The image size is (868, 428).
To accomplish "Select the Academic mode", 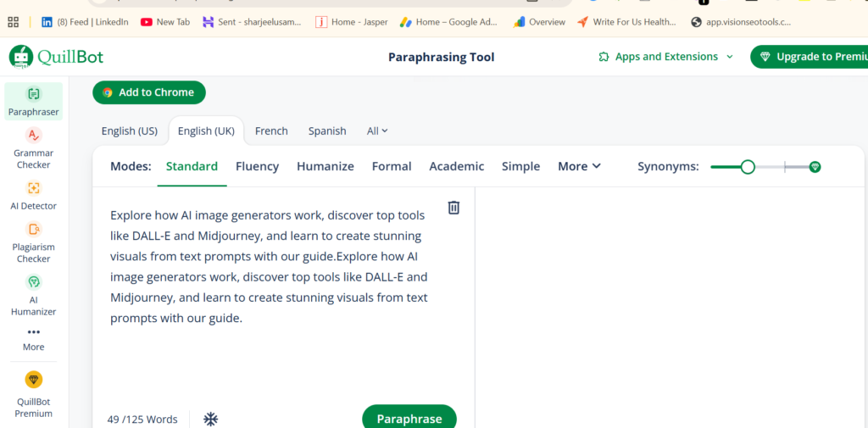I will 456,166.
